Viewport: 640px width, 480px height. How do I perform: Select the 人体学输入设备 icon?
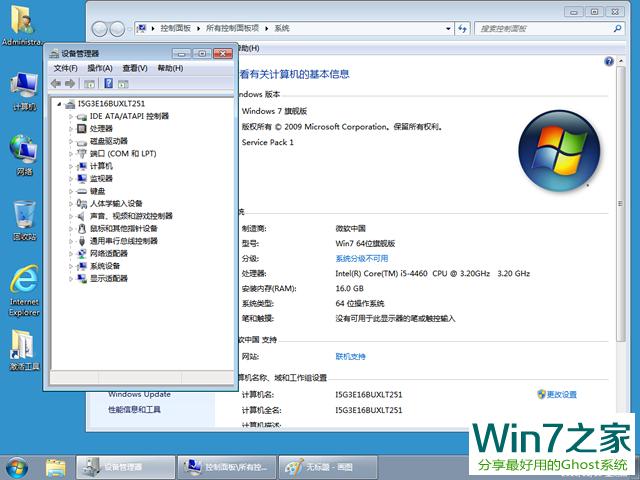[82, 203]
